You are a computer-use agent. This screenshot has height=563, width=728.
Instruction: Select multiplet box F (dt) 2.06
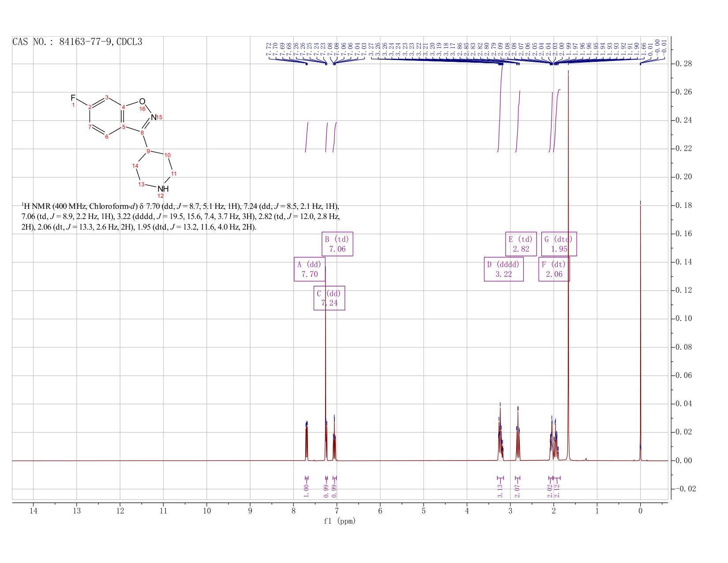[x=554, y=269]
